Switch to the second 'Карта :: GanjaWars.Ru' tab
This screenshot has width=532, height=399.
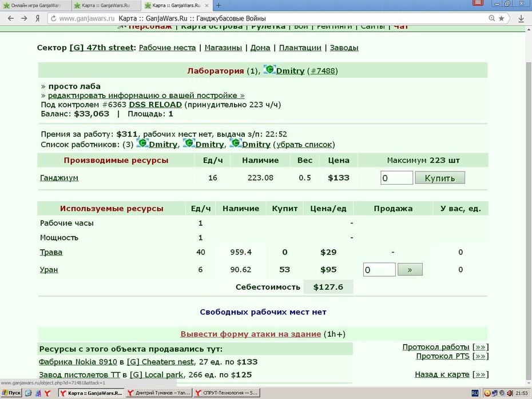[x=105, y=5]
